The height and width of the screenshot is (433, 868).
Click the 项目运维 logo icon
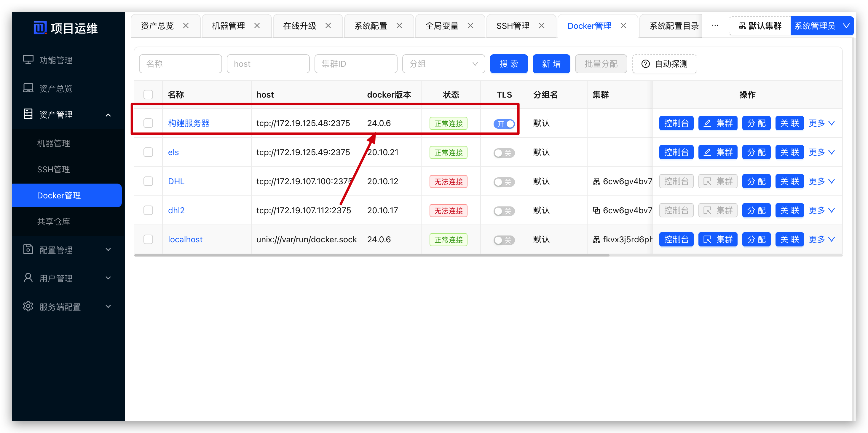(x=40, y=28)
